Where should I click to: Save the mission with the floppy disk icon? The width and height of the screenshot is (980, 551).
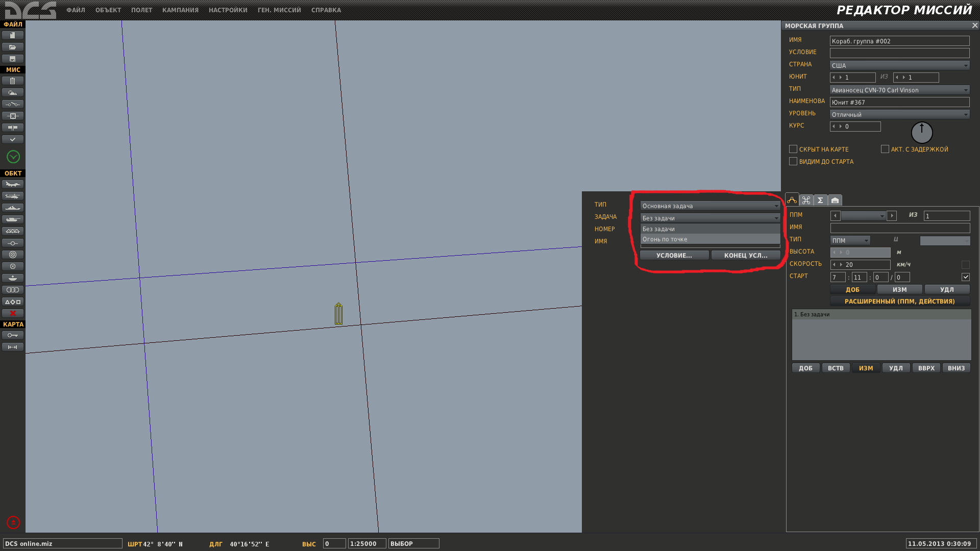[x=13, y=59]
